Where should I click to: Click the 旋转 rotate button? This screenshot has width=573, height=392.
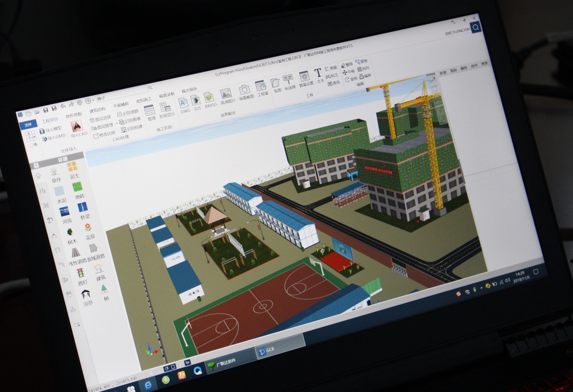coord(351,79)
